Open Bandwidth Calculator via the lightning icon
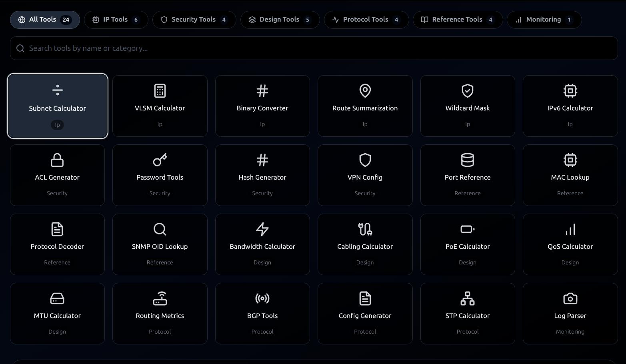 coord(262,229)
